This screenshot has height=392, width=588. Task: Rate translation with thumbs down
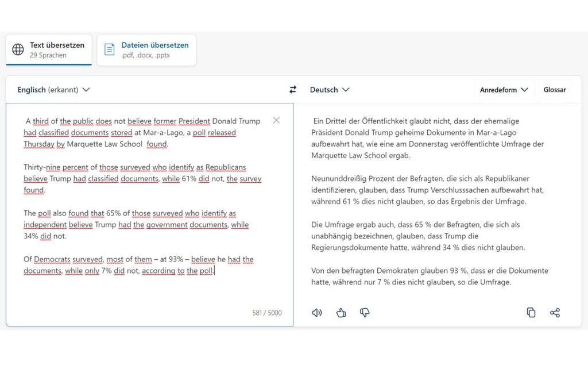tap(365, 313)
